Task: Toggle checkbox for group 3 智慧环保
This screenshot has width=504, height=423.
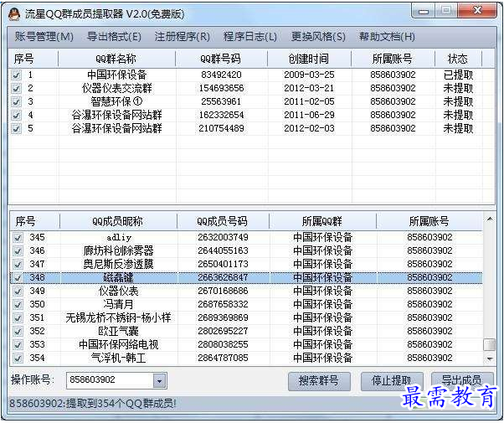Action: tap(16, 102)
